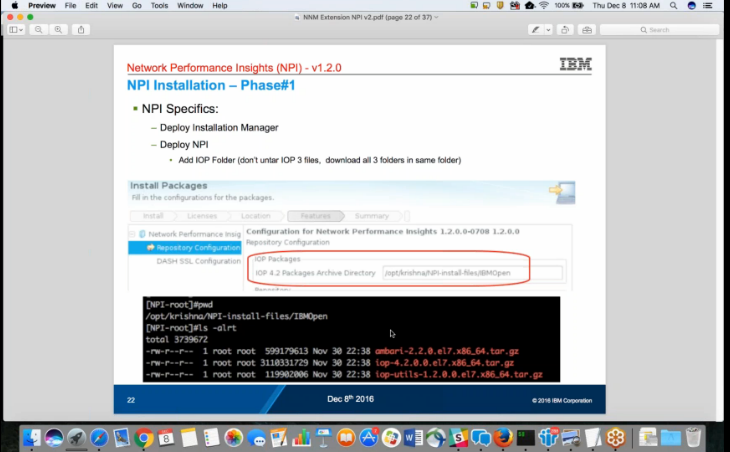Open the document title dropdown chevron
This screenshot has width=730, height=452.
point(436,17)
